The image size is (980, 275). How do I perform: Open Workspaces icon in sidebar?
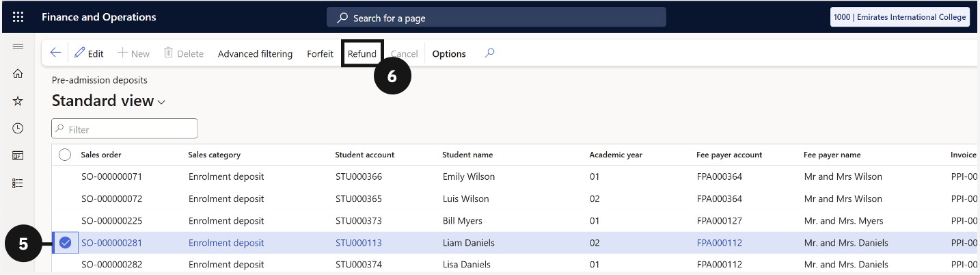[x=18, y=156]
